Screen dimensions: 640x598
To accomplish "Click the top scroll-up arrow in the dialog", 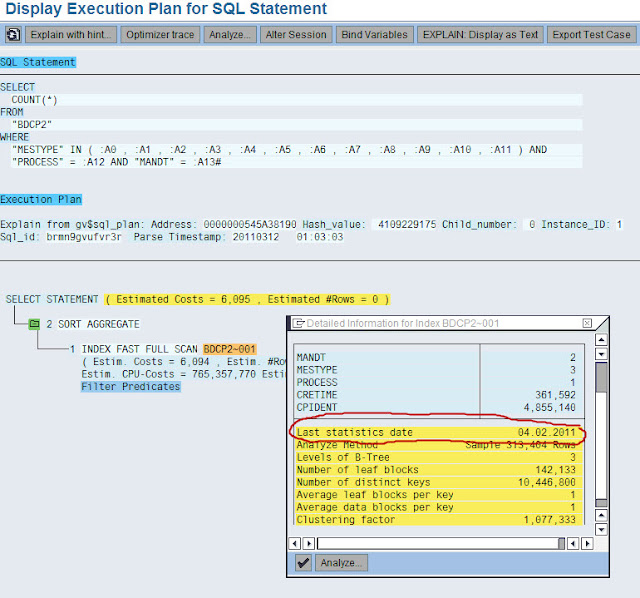I will pos(601,340).
